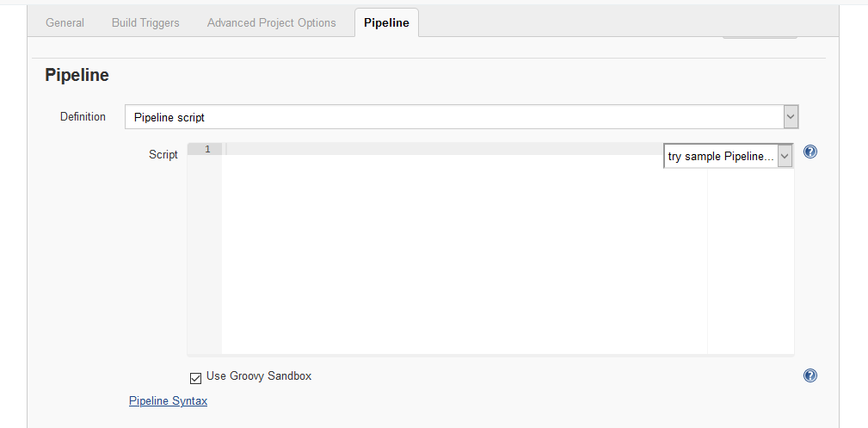Click the partially hidden button above Pipeline section
868x428 pixels.
[760, 36]
